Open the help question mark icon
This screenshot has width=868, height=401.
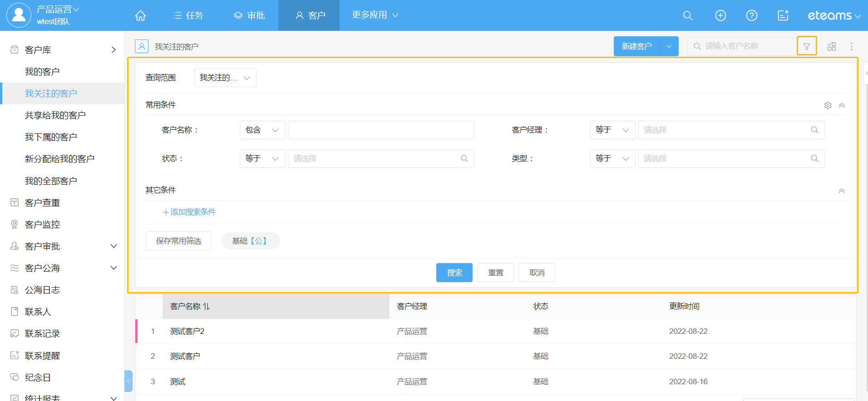click(x=752, y=15)
